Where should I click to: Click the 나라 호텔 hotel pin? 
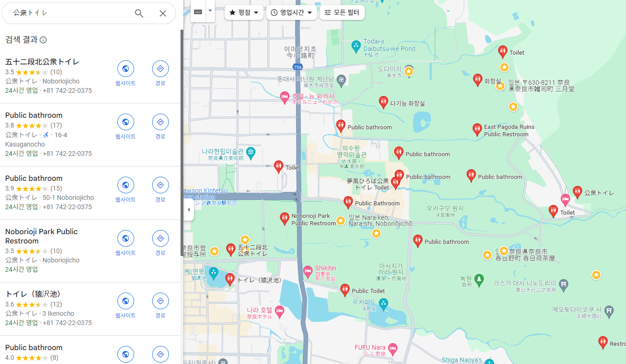pyautogui.click(x=279, y=311)
